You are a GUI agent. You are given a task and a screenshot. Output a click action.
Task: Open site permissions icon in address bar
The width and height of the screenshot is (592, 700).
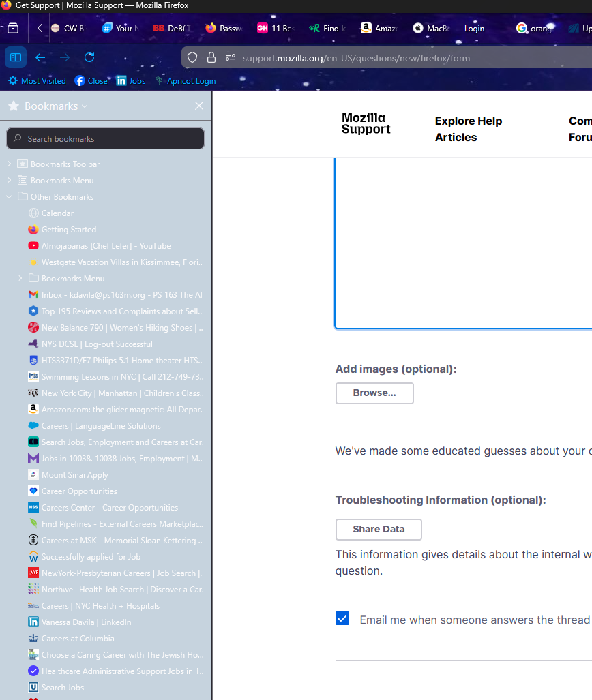(231, 57)
